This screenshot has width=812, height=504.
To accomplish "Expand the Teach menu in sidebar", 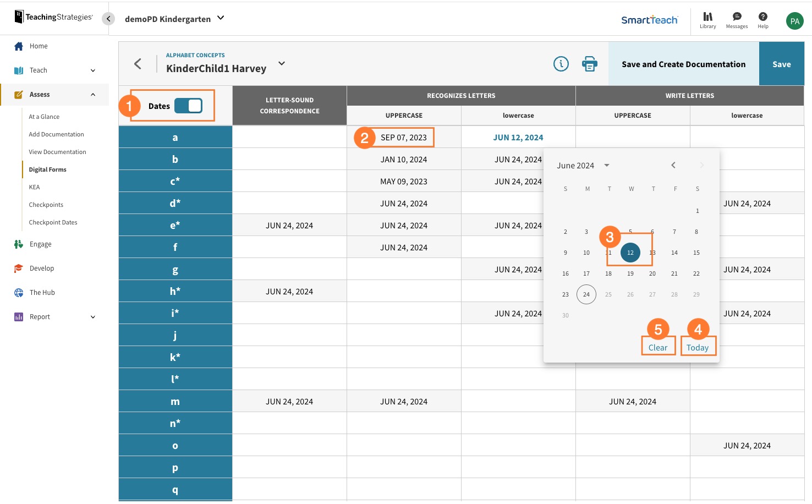I will [92, 70].
